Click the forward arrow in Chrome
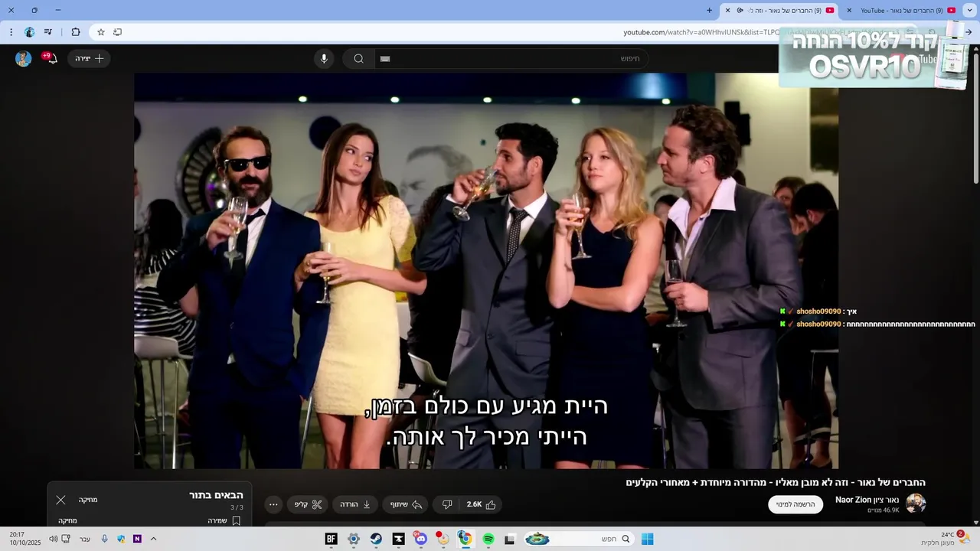 [969, 32]
